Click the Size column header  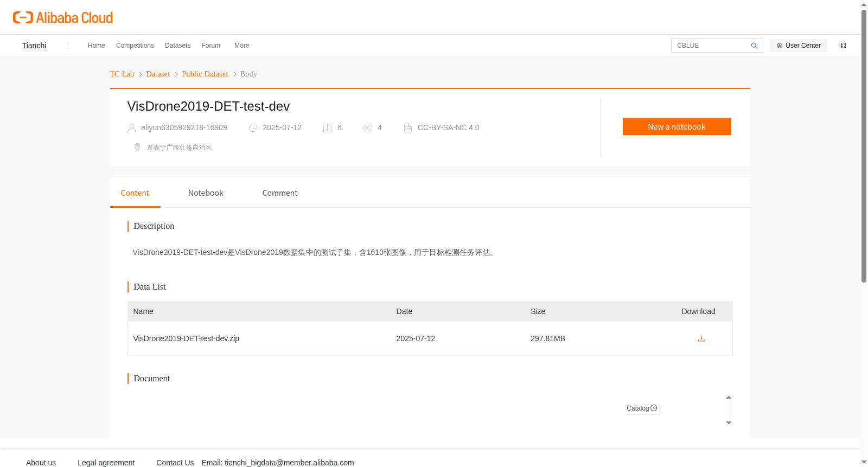click(538, 311)
